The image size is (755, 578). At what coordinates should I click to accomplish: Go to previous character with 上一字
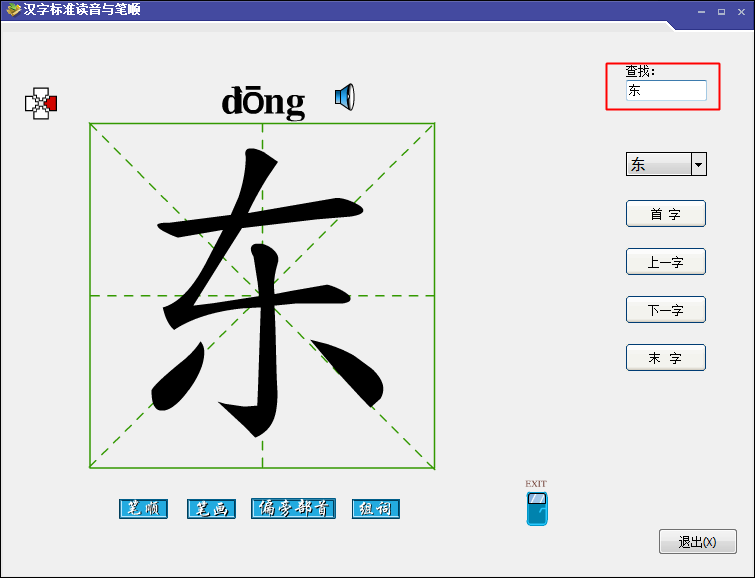point(666,262)
